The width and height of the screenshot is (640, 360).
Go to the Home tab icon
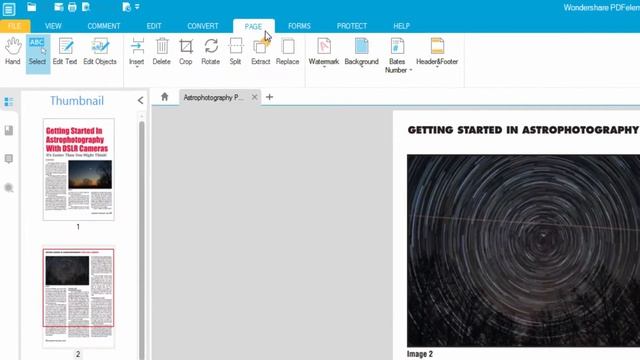click(x=164, y=97)
